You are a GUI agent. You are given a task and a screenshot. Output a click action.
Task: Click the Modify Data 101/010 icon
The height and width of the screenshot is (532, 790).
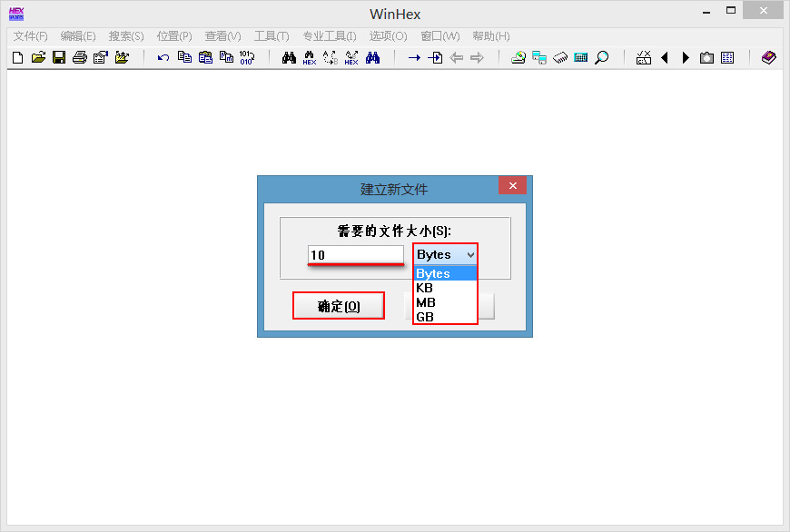pos(247,58)
